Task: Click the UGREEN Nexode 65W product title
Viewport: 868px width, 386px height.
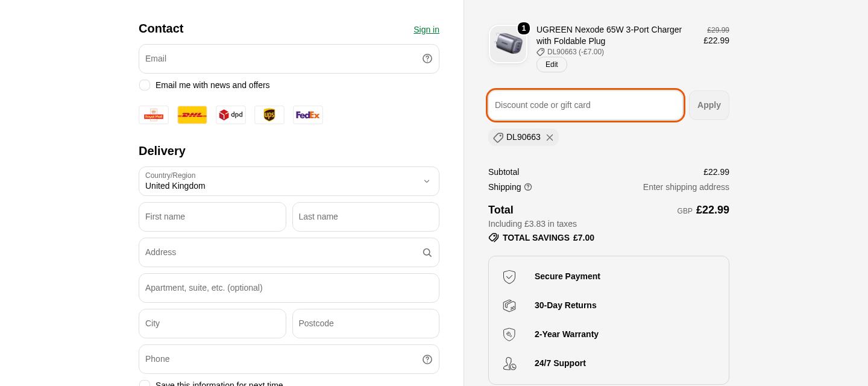Action: pos(609,35)
